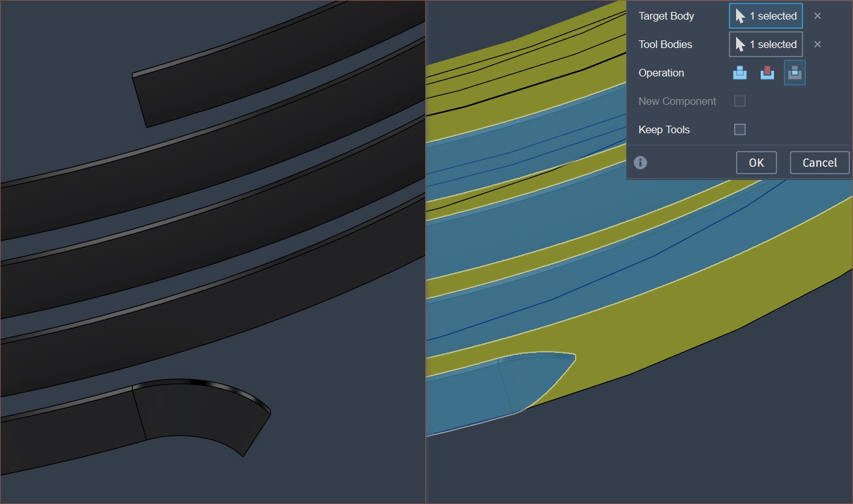This screenshot has height=504, width=853.
Task: Click the greyed-out 'New Component' label
Action: click(x=677, y=101)
